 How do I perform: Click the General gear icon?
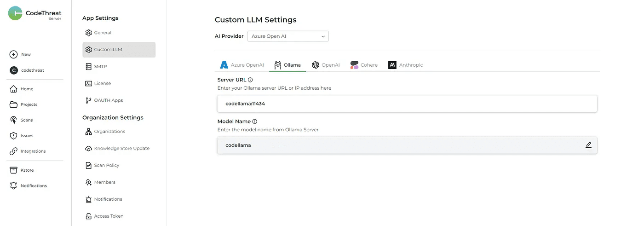pos(89,33)
